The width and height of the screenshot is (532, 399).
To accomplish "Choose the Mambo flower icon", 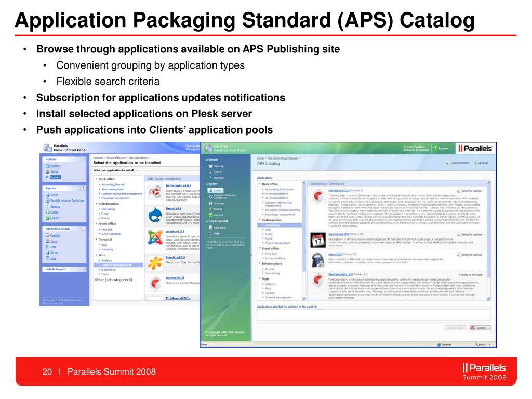I will click(x=155, y=262).
